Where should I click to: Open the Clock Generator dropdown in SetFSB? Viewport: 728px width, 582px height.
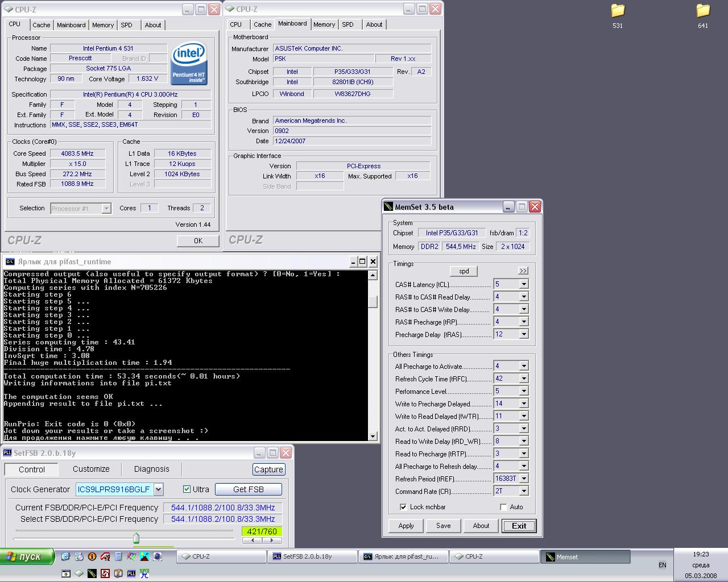tap(158, 489)
